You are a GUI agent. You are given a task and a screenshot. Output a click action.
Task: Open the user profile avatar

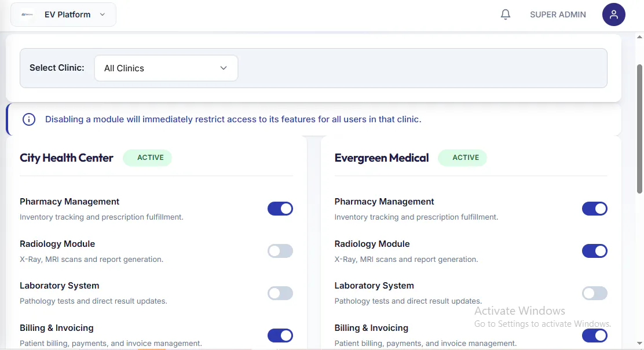coord(614,14)
